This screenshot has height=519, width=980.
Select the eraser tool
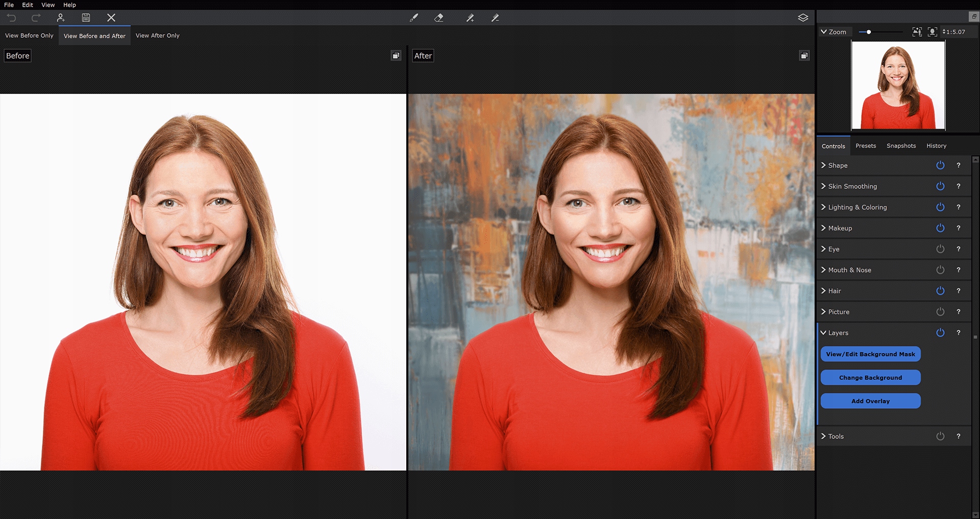(439, 18)
